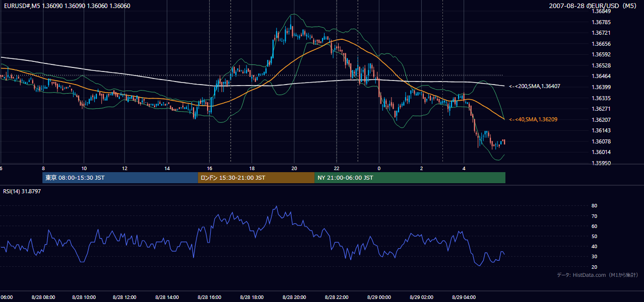The width and height of the screenshot is (644, 302).
Task: Click price axis label 1.36849
Action: [x=601, y=11]
